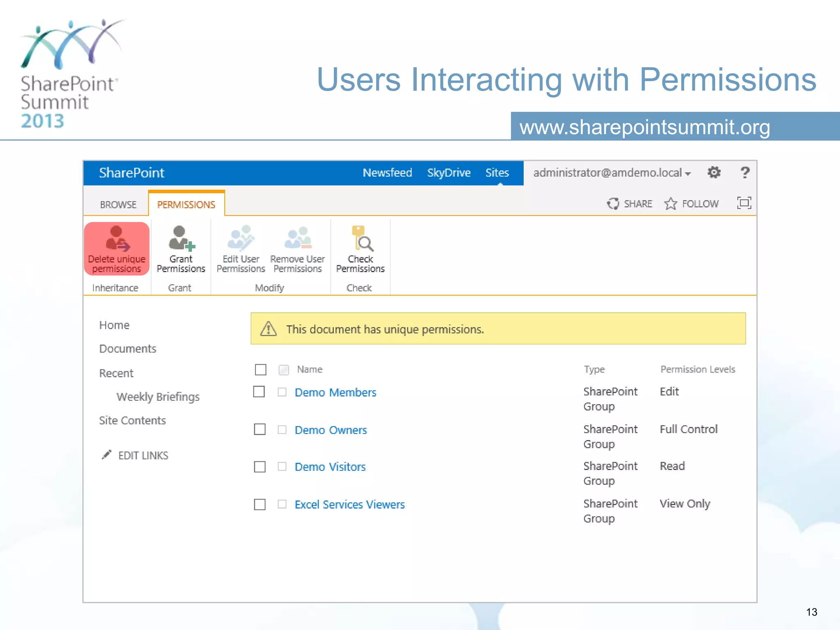Click www.sharepointsummit.org address on slide
Screen dimensions: 840x630
(x=645, y=127)
